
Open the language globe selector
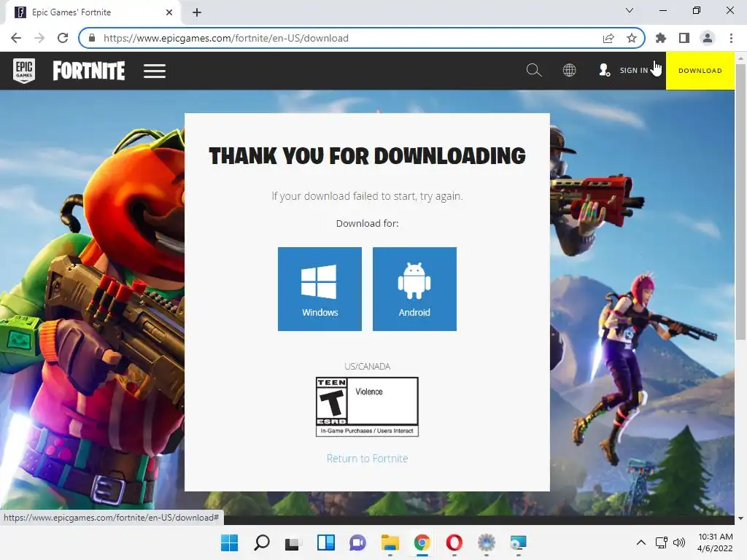point(569,70)
